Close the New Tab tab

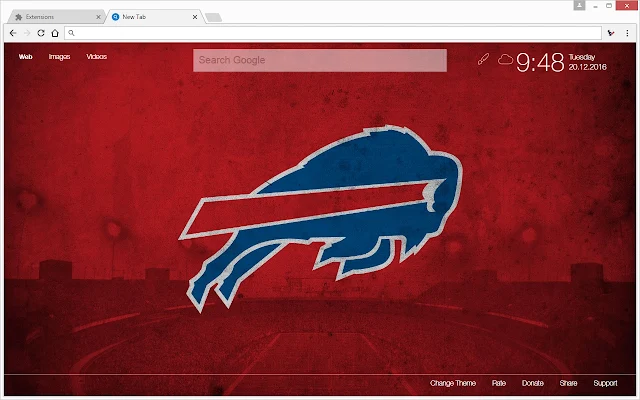click(x=195, y=17)
